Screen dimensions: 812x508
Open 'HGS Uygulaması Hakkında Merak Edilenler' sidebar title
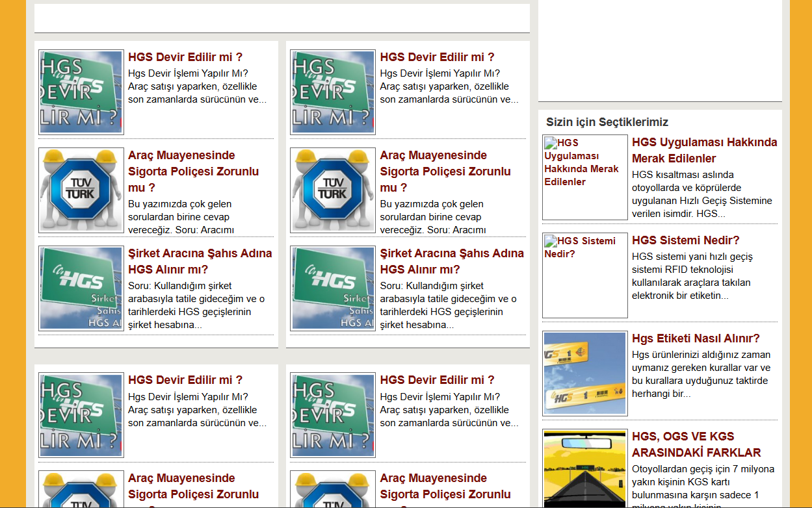pyautogui.click(x=705, y=150)
